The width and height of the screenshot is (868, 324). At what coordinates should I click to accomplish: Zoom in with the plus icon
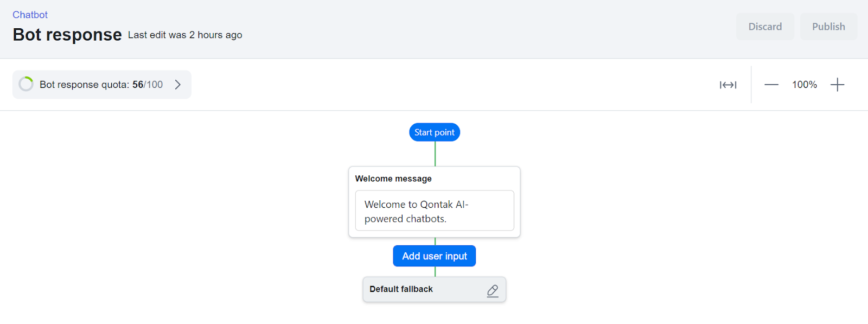tap(837, 85)
